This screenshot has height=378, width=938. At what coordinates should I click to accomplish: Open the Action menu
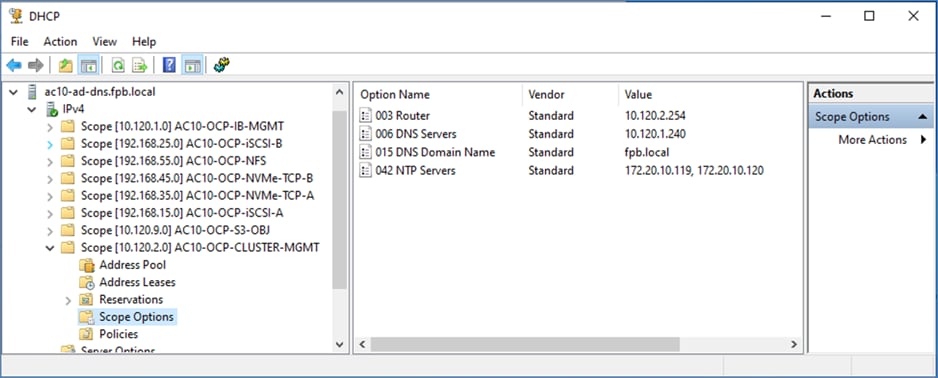[60, 42]
